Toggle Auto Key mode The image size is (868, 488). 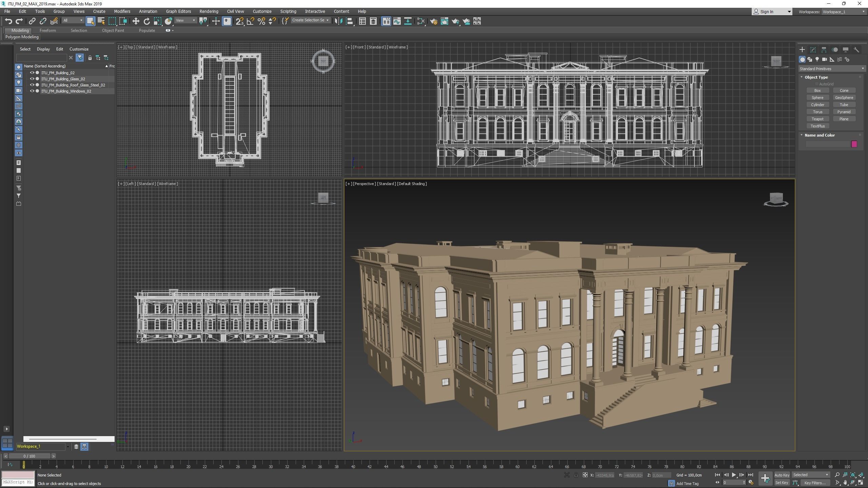[x=782, y=475]
